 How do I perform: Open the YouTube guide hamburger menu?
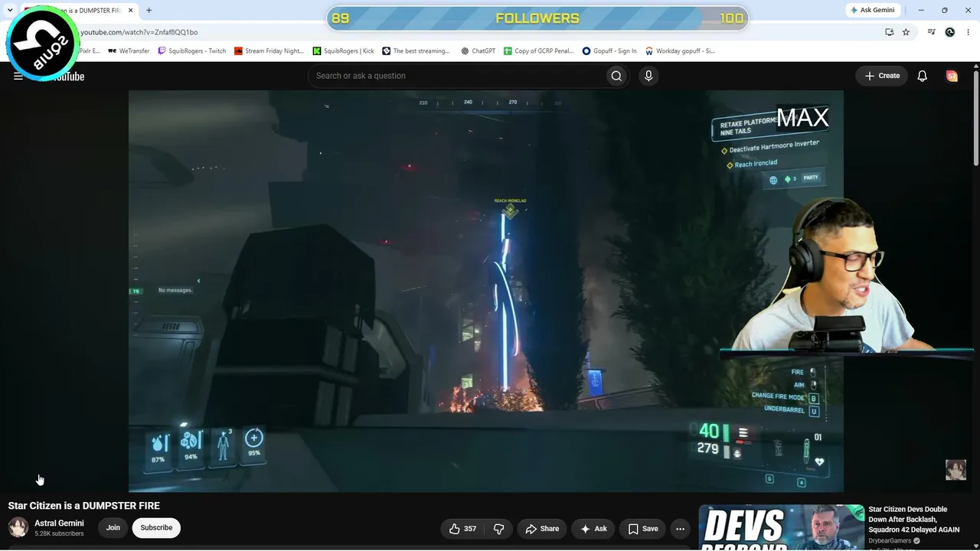18,76
